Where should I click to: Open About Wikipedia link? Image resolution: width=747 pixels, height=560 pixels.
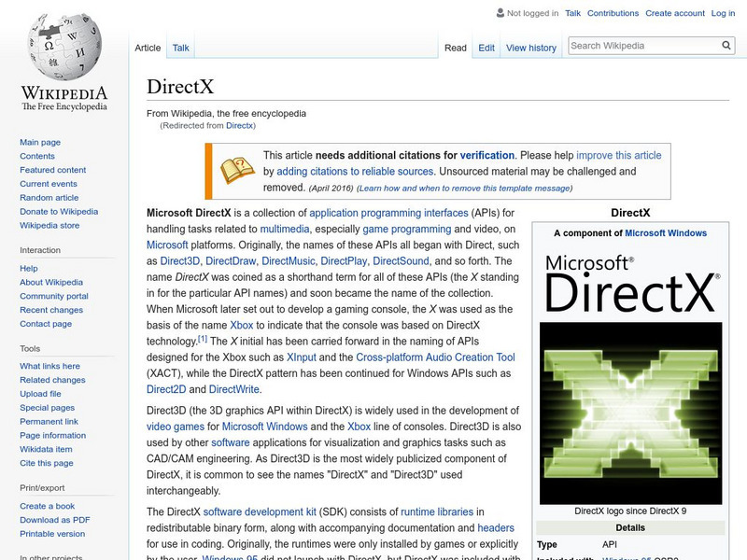coord(51,282)
